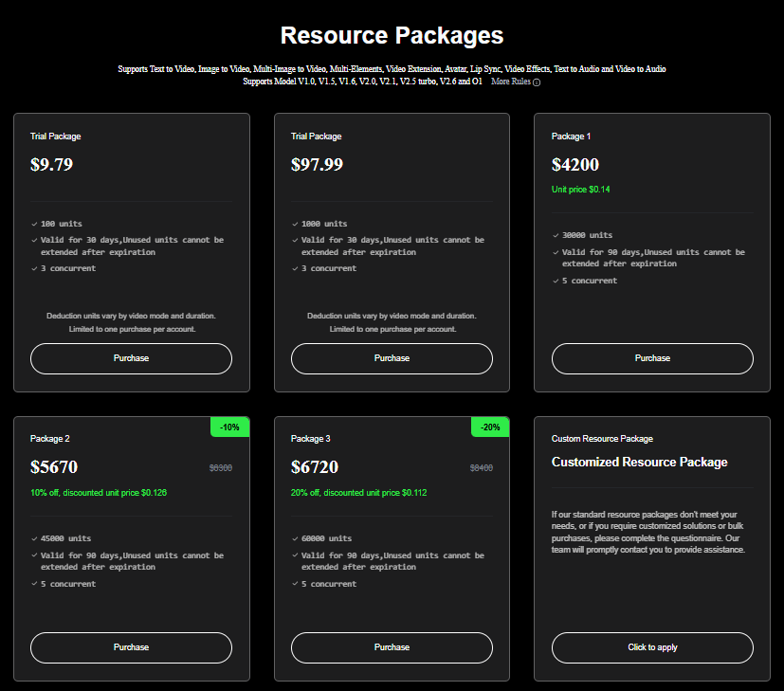Click the -10% discount badge on Package 2

pyautogui.click(x=230, y=427)
